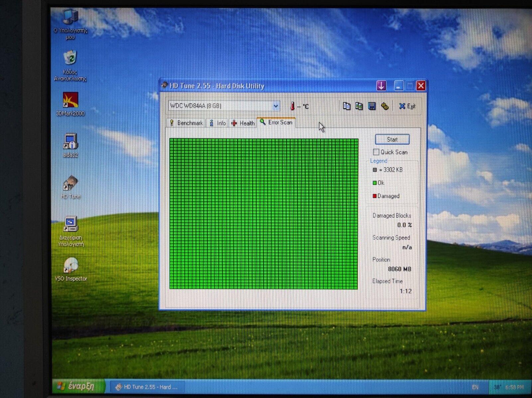Expand the WDC WD84AA drive dropdown
Viewport: 532px width, 398px height.
point(275,106)
